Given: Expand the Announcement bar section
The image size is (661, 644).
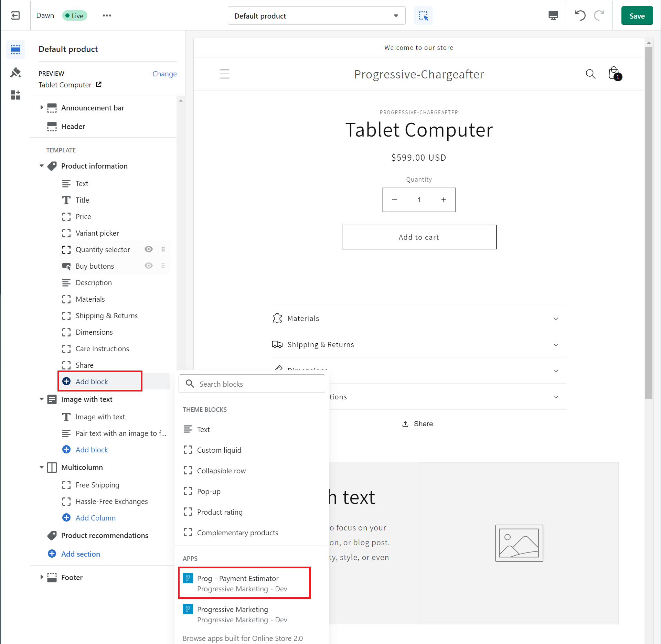Looking at the screenshot, I should 42,108.
